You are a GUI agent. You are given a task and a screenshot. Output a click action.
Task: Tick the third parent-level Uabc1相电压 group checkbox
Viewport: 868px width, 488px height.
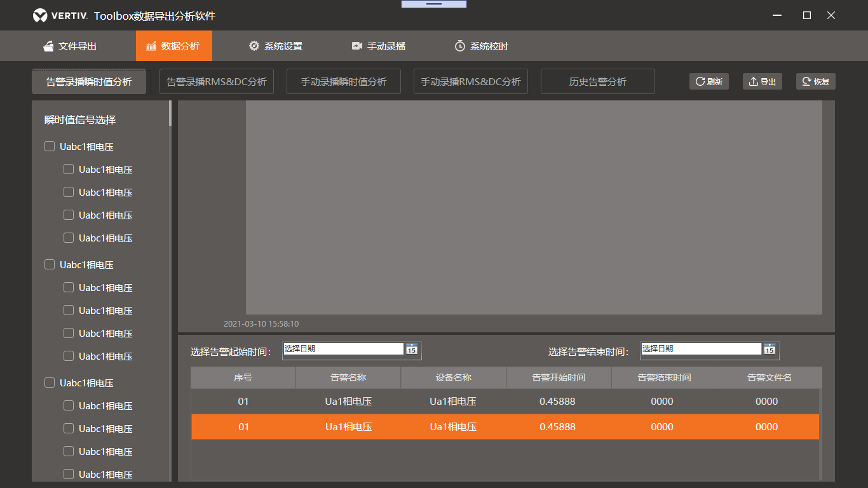[x=50, y=383]
